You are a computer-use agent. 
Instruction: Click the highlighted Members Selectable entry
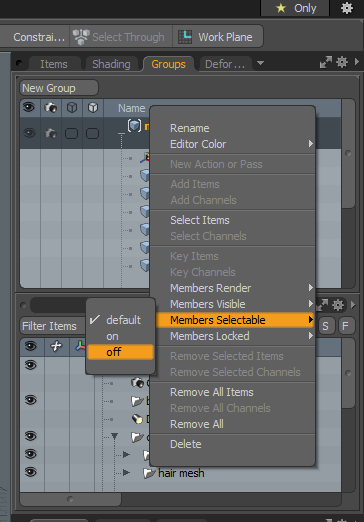pyautogui.click(x=235, y=320)
